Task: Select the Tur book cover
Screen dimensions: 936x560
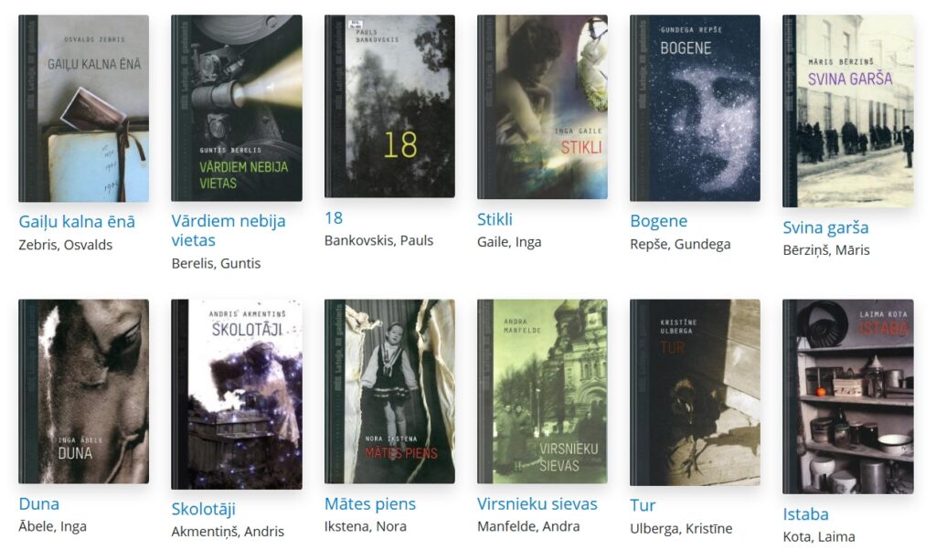Action: (695, 393)
